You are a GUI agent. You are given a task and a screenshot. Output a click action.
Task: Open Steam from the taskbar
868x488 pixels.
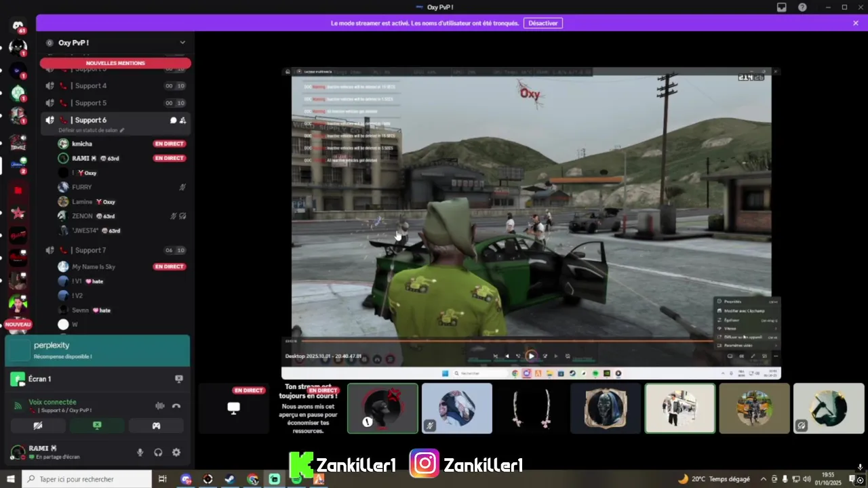click(x=230, y=479)
